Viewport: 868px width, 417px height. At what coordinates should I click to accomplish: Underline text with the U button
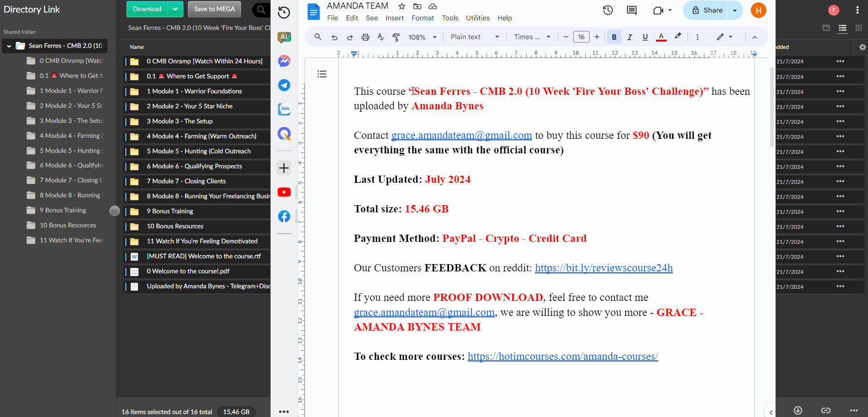click(645, 37)
